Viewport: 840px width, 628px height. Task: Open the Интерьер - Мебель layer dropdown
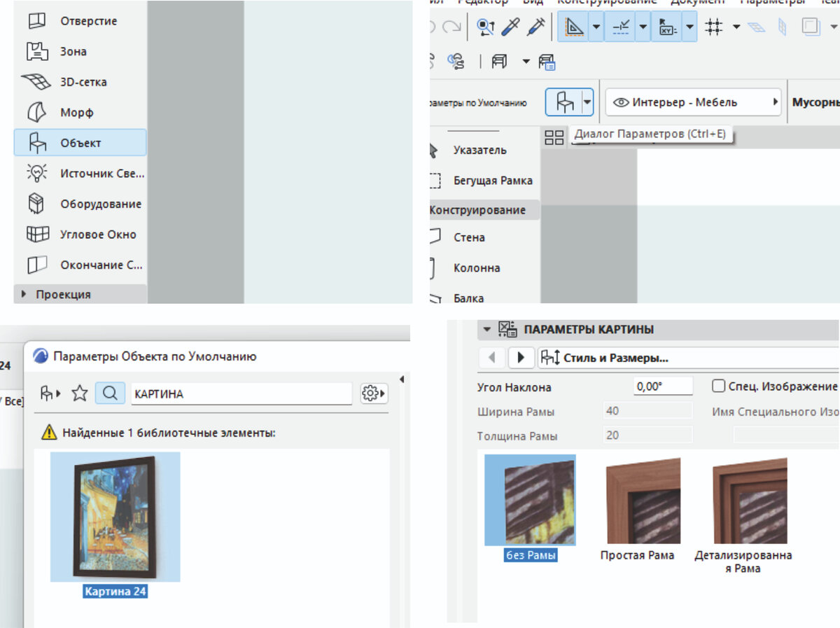click(x=694, y=102)
